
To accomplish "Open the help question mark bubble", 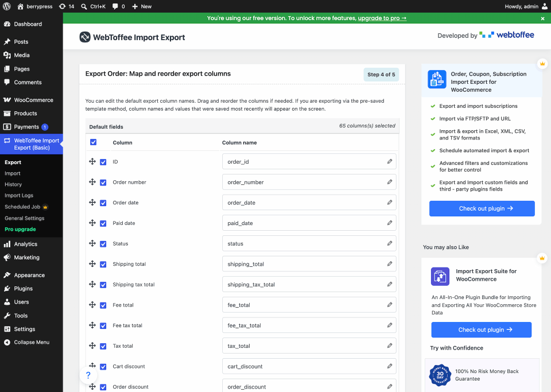I will coord(88,375).
